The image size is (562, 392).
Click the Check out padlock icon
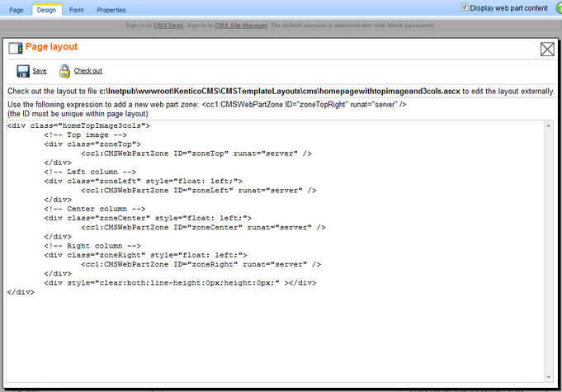[64, 71]
